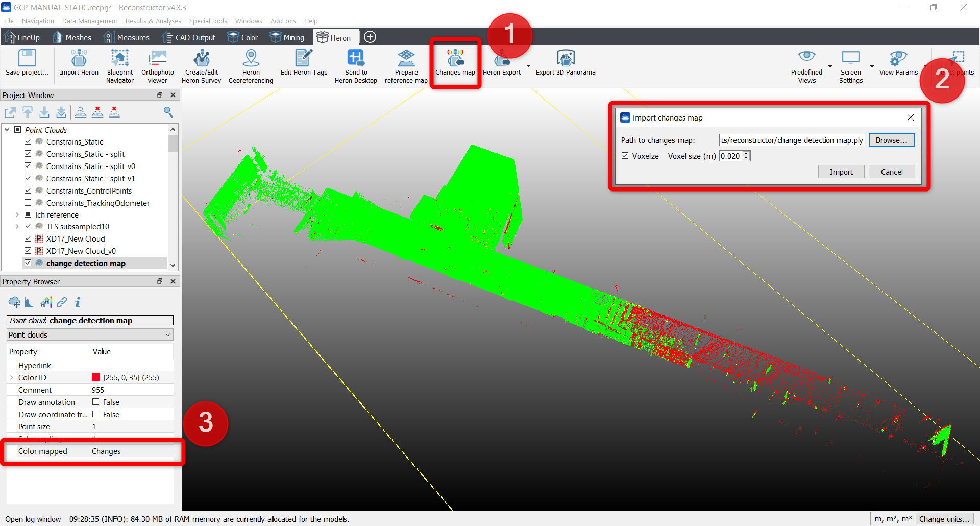Open the Point clouds property dropdown

[x=90, y=335]
